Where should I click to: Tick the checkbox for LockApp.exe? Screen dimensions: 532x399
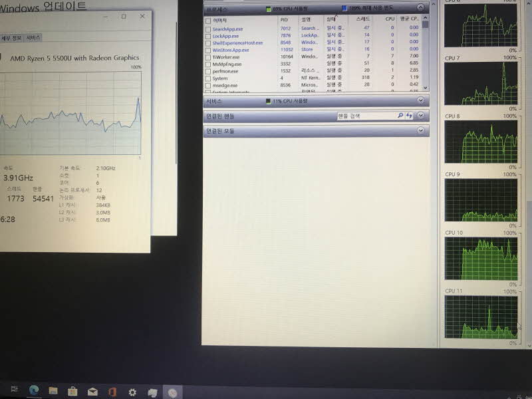click(x=208, y=37)
